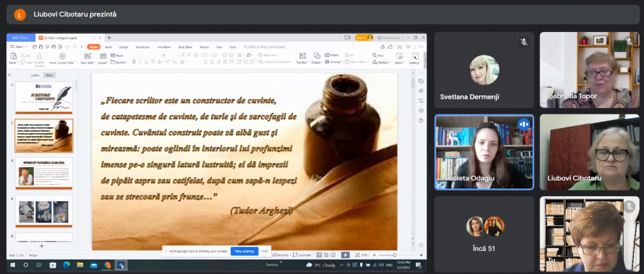The width and height of the screenshot is (644, 274).
Task: Click the WPS Office home tab
Action: point(20,37)
